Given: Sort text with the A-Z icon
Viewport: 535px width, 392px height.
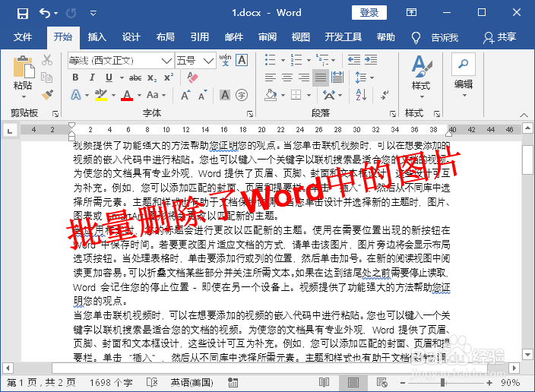Looking at the screenshot, I should click(x=361, y=95).
